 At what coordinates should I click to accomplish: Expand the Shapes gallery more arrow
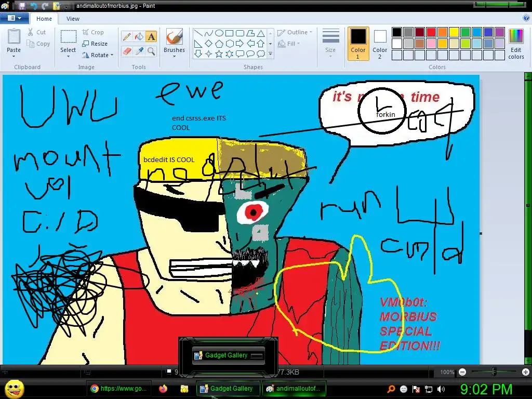pos(270,54)
